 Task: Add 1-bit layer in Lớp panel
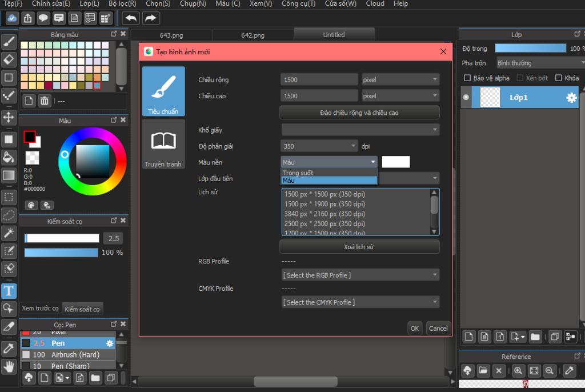click(x=500, y=337)
